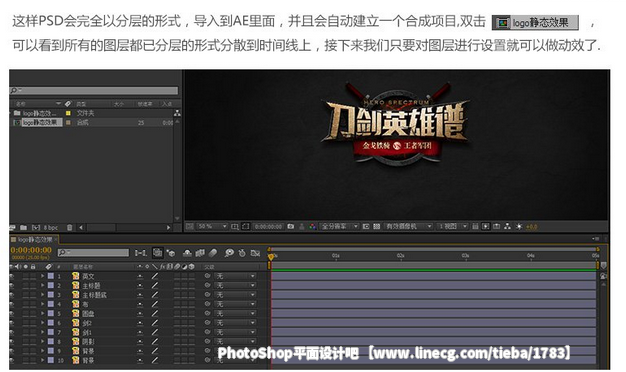
Task: Click interpret footage icon in project panel
Action: pyautogui.click(x=12, y=228)
